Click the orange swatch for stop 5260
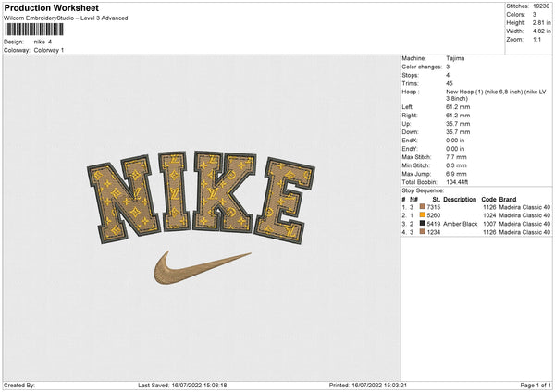Screen dimensions: 555x392 point(423,215)
